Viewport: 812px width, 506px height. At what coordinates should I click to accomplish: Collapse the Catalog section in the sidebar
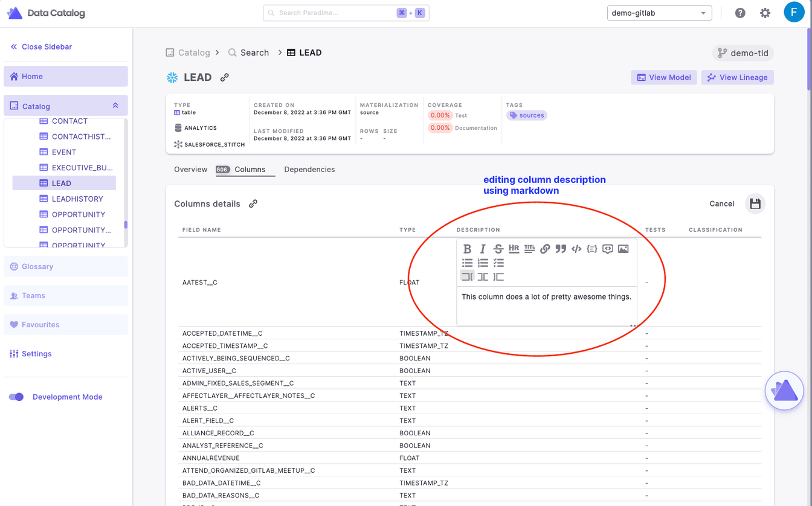[x=115, y=106]
